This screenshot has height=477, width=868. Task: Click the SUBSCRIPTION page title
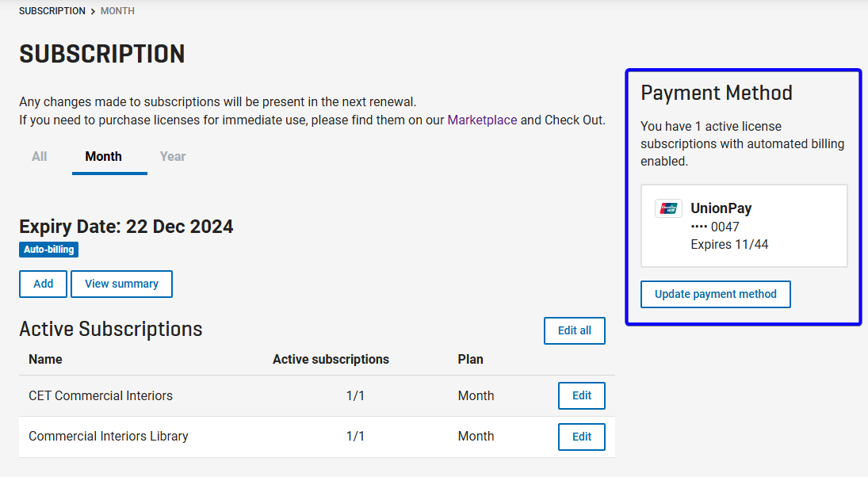point(101,54)
